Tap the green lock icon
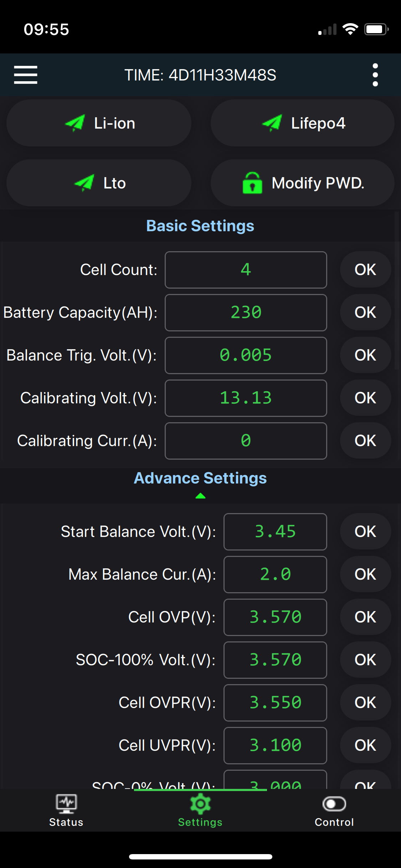This screenshot has width=401, height=868. pos(252,183)
